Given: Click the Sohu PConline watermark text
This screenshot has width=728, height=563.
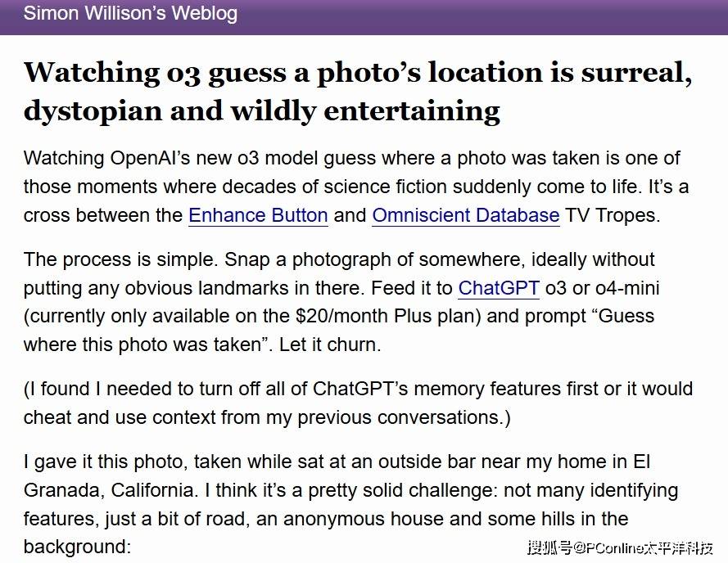Looking at the screenshot, I should coord(619,547).
